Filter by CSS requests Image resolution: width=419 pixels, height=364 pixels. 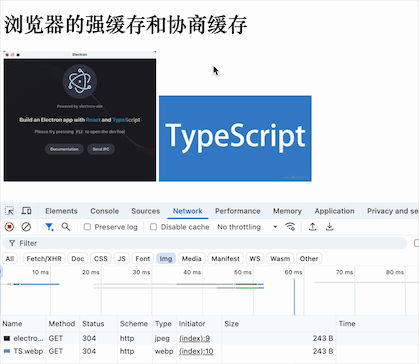point(101,259)
